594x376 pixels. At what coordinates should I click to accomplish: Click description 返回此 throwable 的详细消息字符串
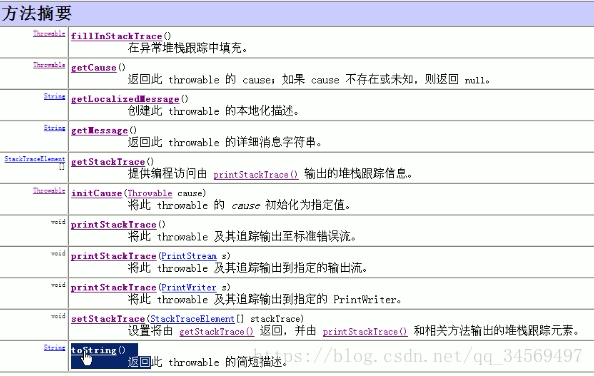click(x=225, y=142)
